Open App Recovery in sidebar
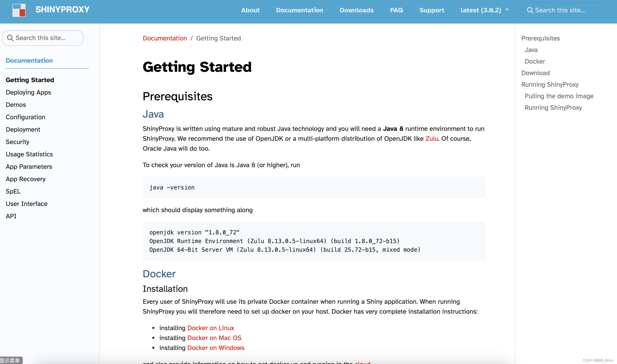This screenshot has width=617, height=364. point(26,179)
